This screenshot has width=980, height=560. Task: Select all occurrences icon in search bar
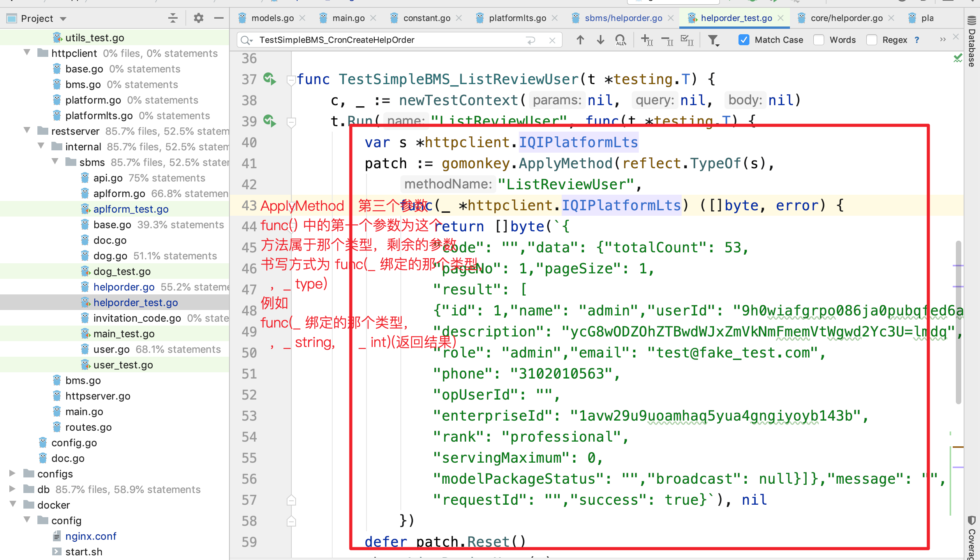coord(687,40)
